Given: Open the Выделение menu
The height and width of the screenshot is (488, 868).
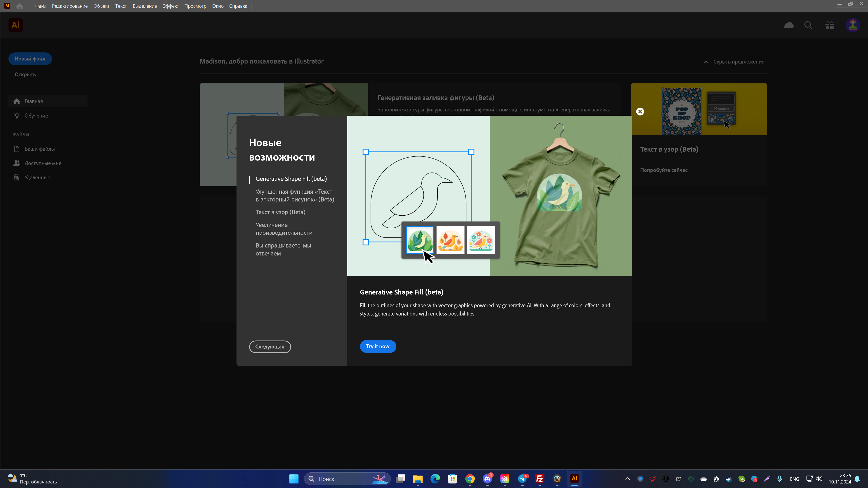Looking at the screenshot, I should [145, 6].
